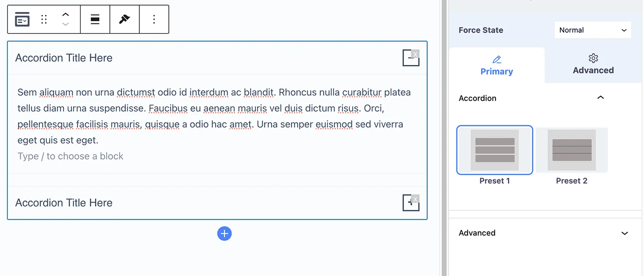
Task: Switch to the Primary tab
Action: (497, 65)
